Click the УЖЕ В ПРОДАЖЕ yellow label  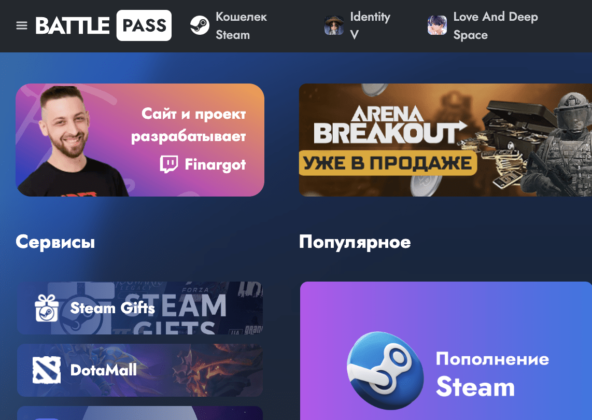click(388, 163)
